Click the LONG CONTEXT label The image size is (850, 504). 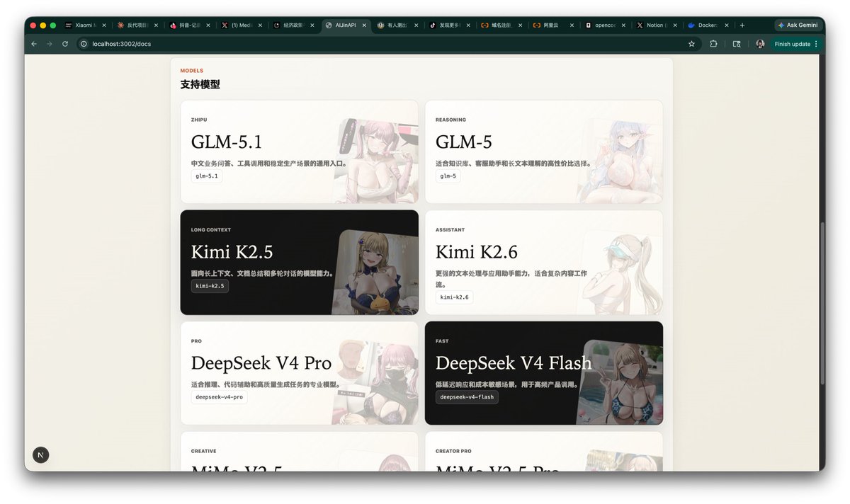[211, 230]
